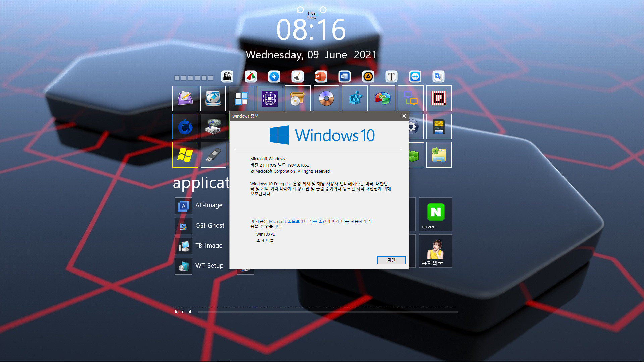The image size is (644, 362).
Task: Open the blue registry cubes tile
Action: point(355,99)
